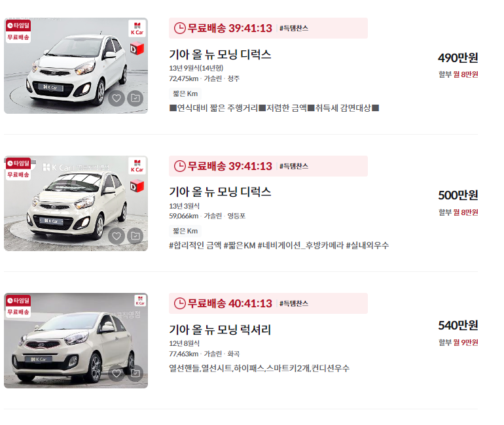Click compare folder icon on third car photo
This screenshot has height=425, width=504.
[135, 373]
